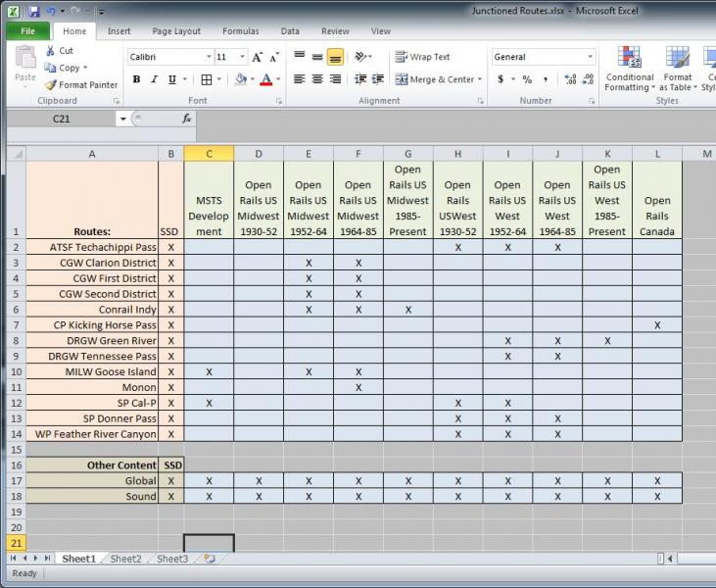Select the 'Other Content' cell
This screenshot has height=588, width=716.
click(92, 465)
